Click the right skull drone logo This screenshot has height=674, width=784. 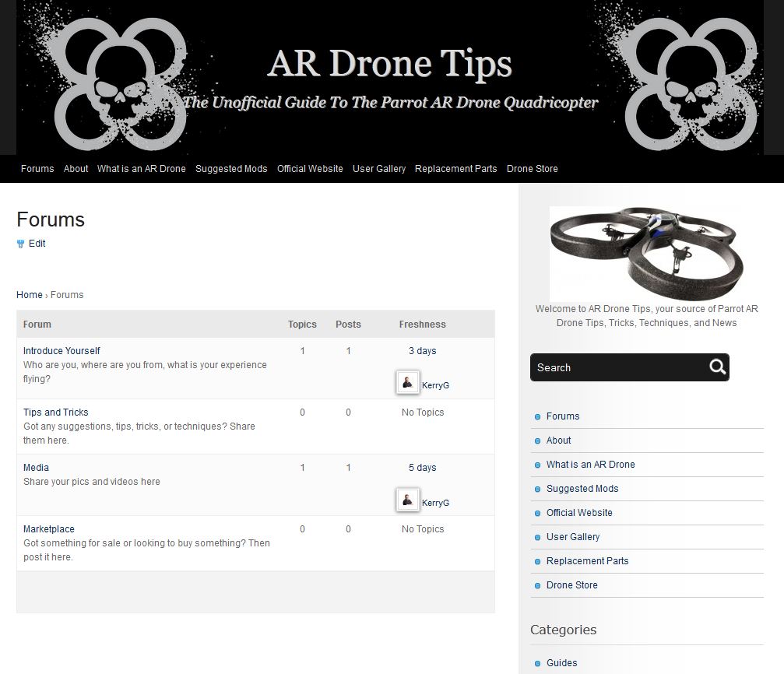[691, 83]
